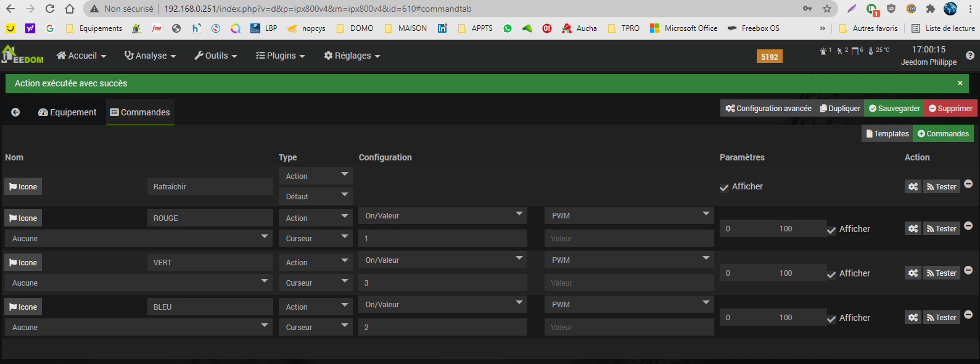Open advanced settings gear for ROUGE command
The height and width of the screenshot is (364, 980).
(x=913, y=229)
